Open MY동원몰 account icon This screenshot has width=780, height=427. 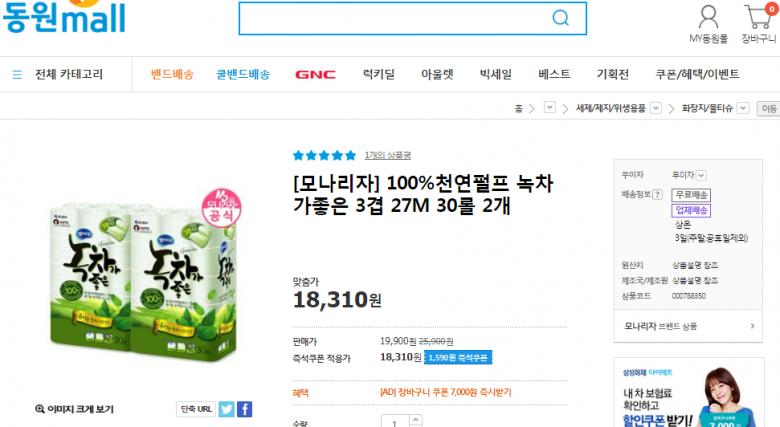click(x=708, y=17)
